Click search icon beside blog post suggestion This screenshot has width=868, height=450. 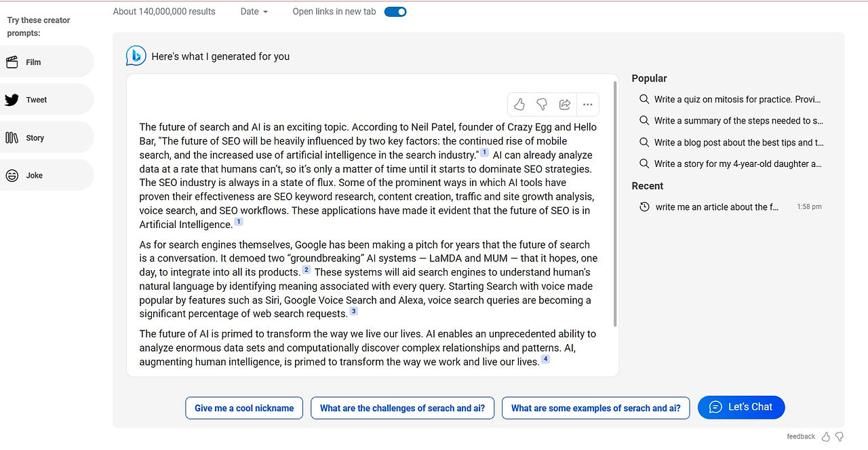[x=644, y=143]
